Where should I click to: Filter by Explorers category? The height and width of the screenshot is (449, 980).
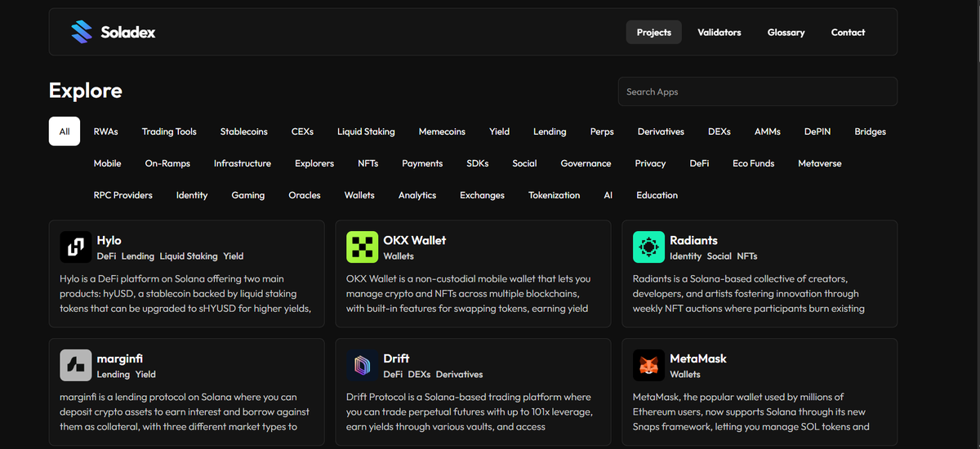(x=314, y=163)
